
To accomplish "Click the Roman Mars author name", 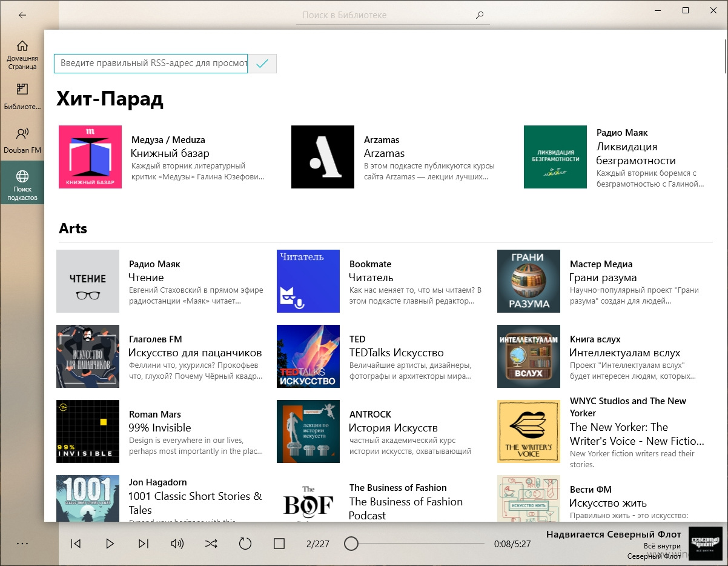I will click(x=155, y=415).
